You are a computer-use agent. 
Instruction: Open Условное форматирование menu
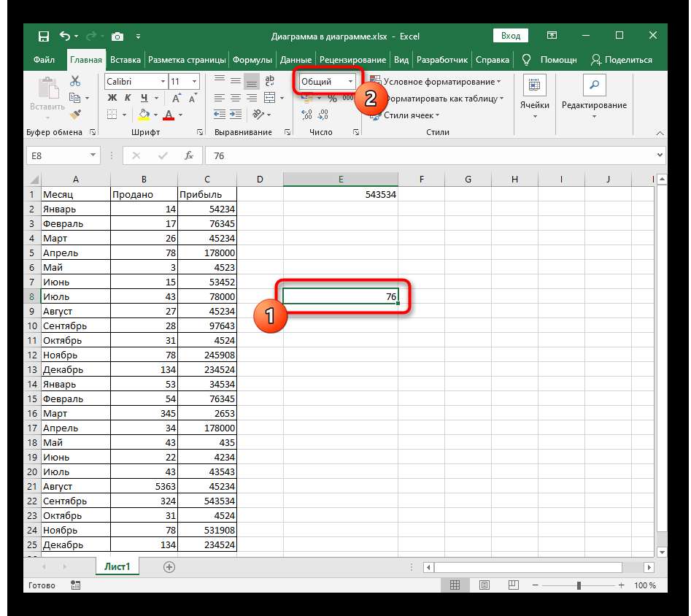(437, 82)
